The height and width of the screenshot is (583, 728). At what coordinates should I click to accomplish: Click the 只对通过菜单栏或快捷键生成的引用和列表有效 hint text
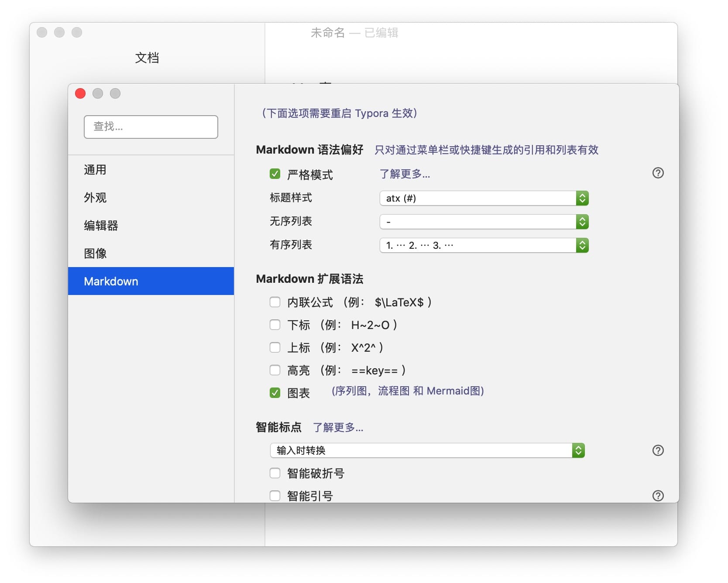pos(487,150)
